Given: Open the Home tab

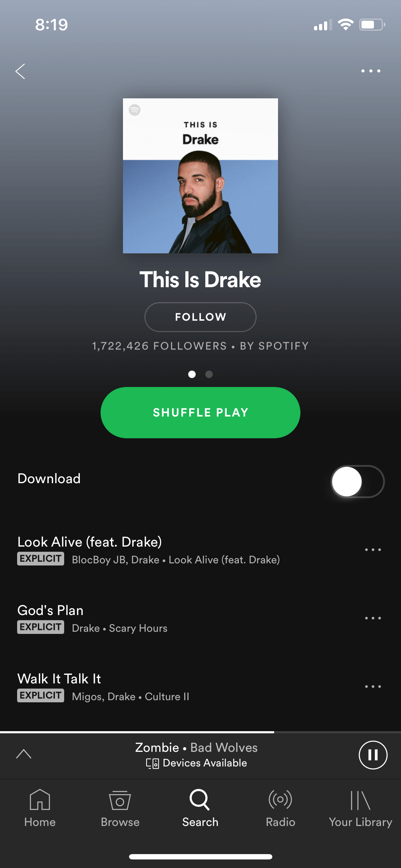Looking at the screenshot, I should (40, 808).
